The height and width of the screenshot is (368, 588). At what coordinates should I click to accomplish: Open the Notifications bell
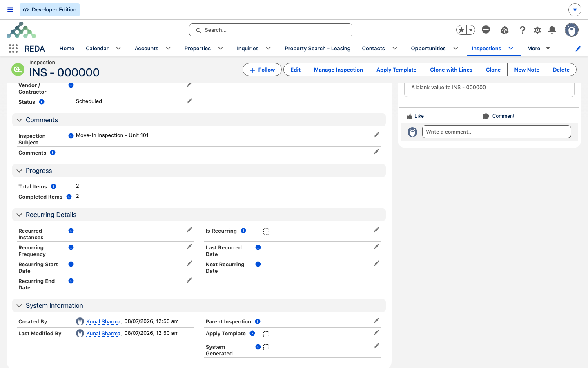pyautogui.click(x=552, y=30)
